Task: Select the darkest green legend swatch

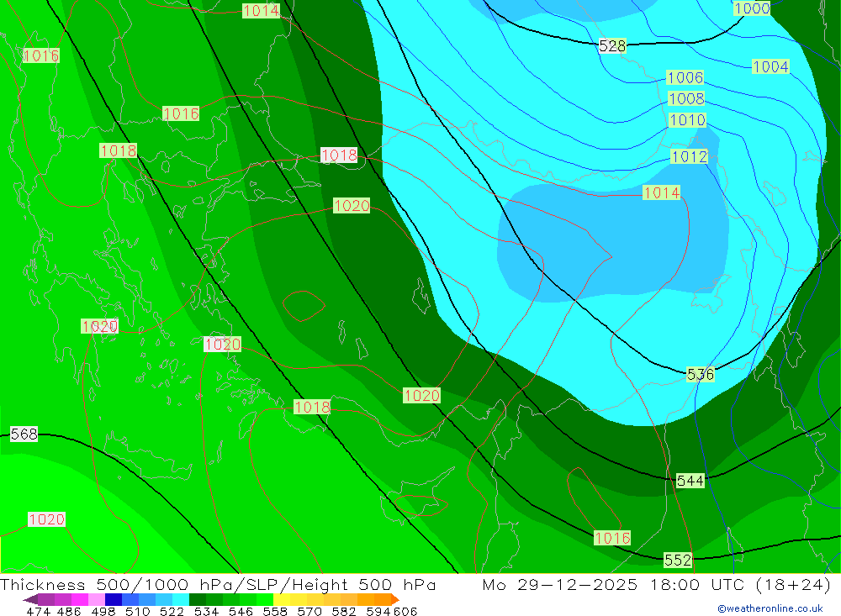Action: click(x=198, y=599)
